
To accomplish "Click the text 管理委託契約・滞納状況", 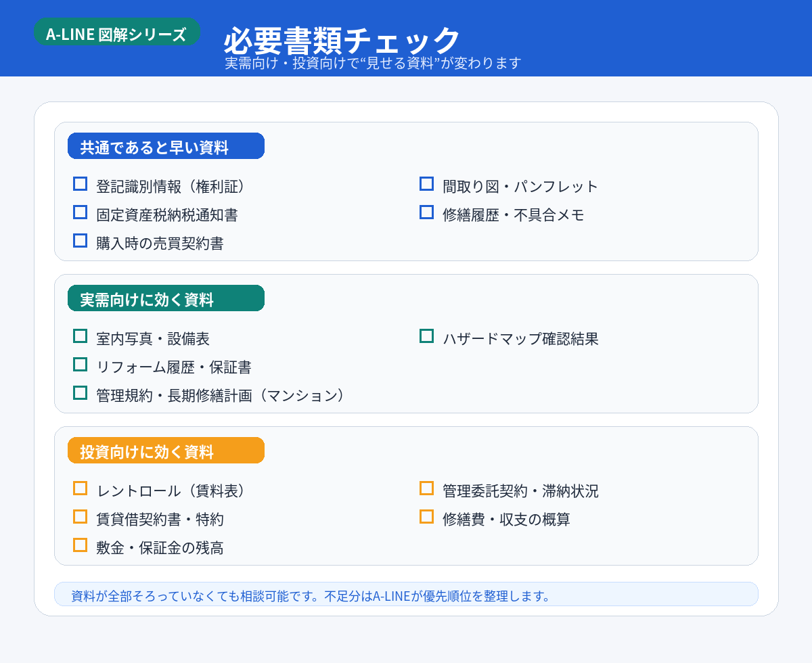I will (x=520, y=491).
